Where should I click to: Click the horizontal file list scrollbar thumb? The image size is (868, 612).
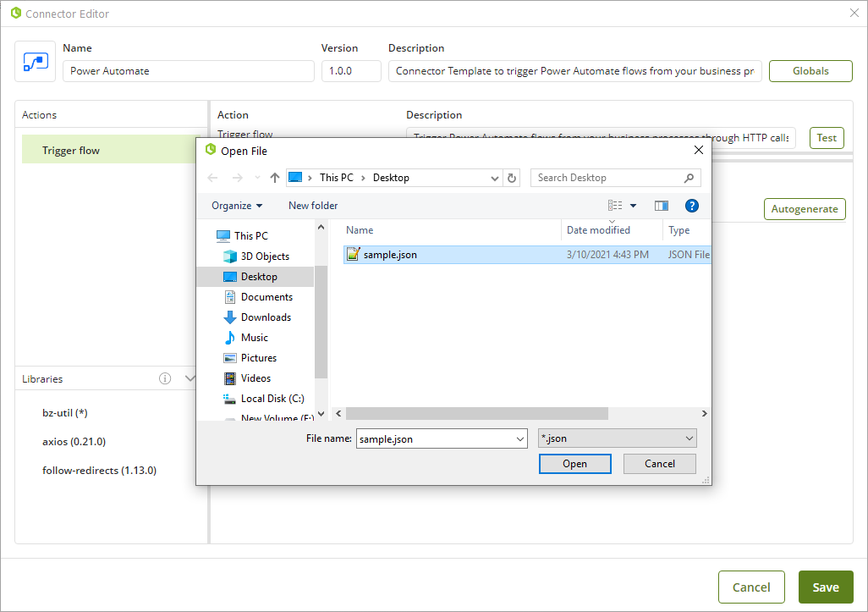(476, 414)
